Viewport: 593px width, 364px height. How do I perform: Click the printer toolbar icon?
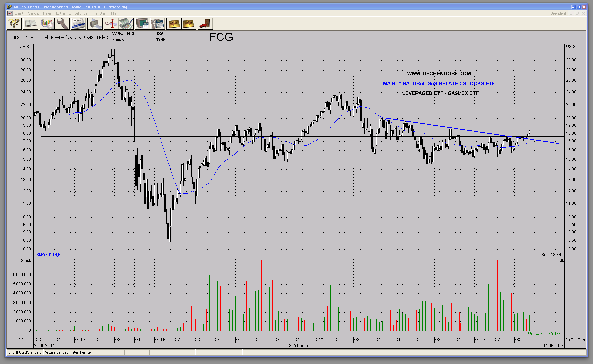click(95, 24)
